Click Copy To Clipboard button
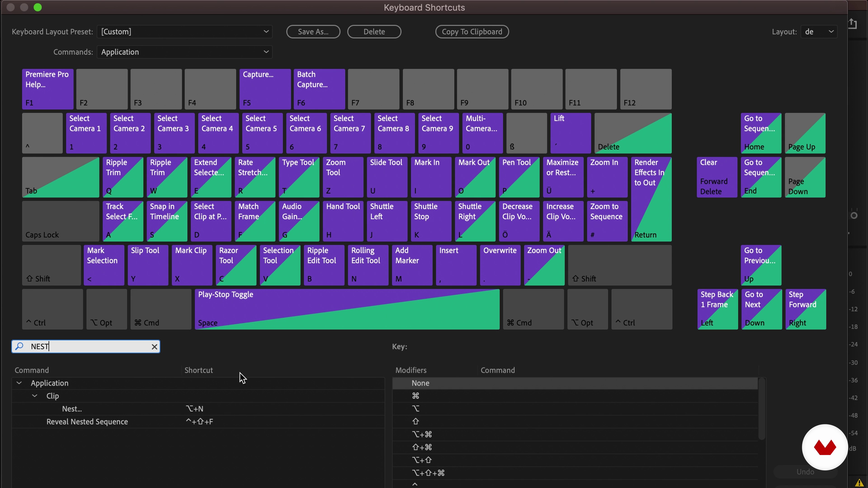Image resolution: width=868 pixels, height=488 pixels. [472, 32]
